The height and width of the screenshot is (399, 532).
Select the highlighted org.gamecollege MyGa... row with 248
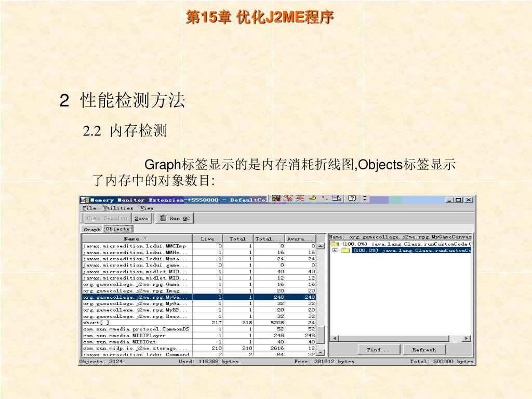199,297
